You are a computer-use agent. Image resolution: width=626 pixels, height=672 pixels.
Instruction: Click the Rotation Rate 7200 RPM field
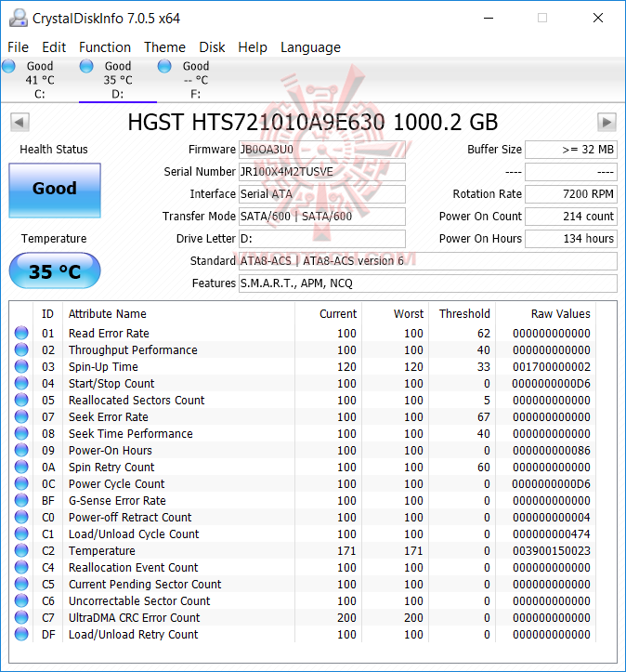point(571,193)
